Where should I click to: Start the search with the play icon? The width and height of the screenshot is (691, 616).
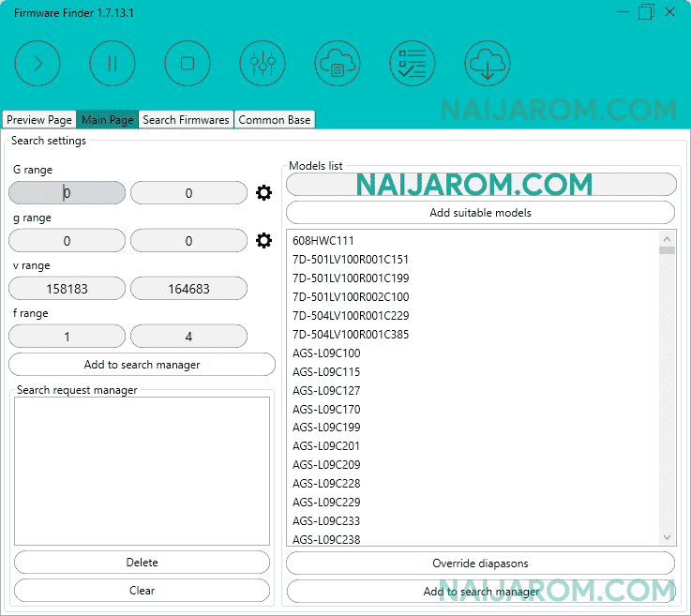(38, 64)
